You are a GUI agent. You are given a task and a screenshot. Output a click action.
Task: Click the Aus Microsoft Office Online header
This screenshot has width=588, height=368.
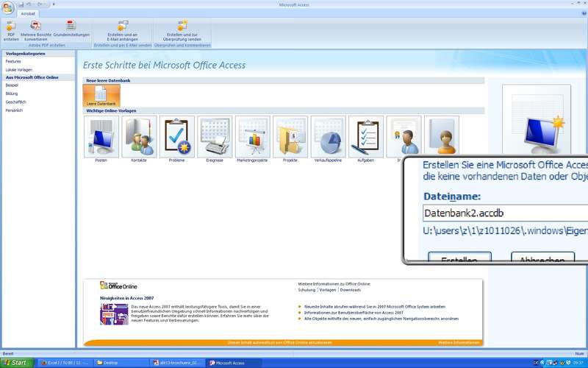tap(38, 77)
